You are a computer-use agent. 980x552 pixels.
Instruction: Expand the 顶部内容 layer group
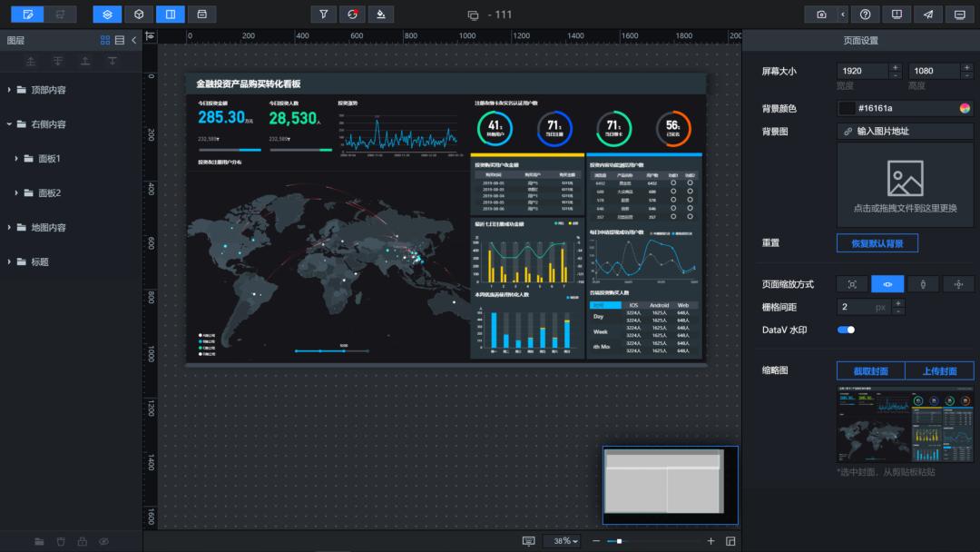[x=10, y=90]
